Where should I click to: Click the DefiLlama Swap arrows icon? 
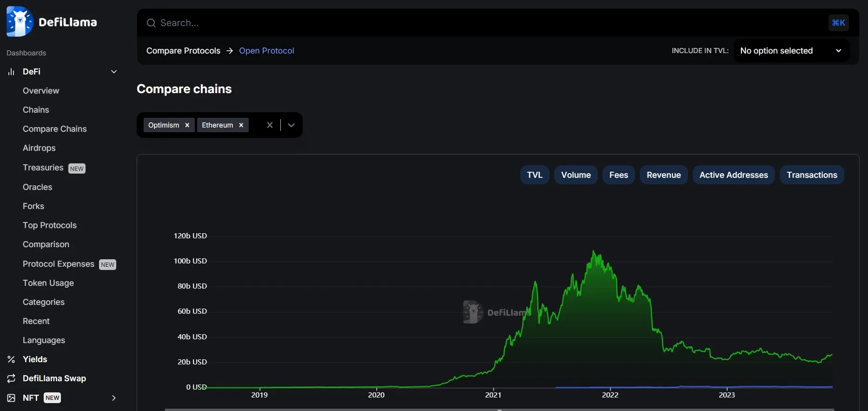(11, 378)
